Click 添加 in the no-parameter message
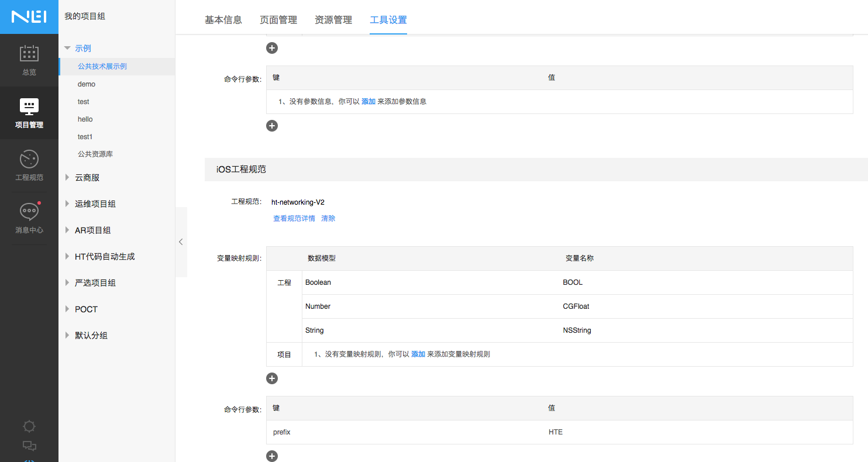The height and width of the screenshot is (462, 868). 368,102
